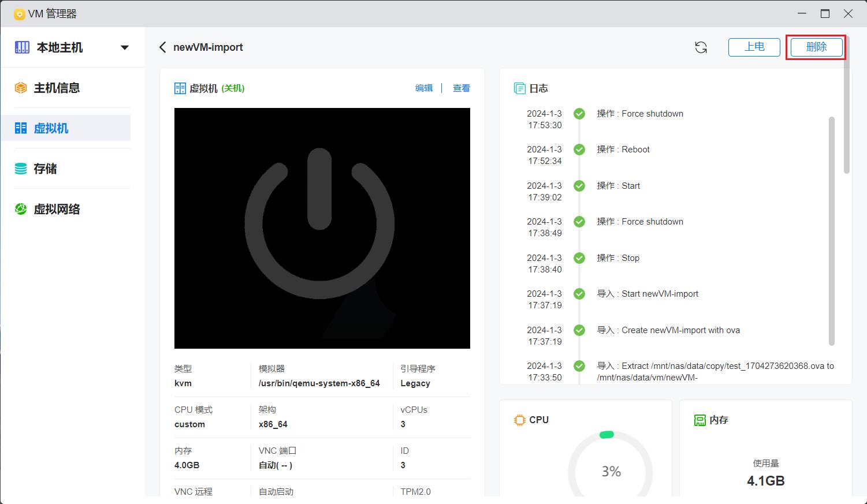
Task: Power on the VM with 上电 button
Action: 754,47
